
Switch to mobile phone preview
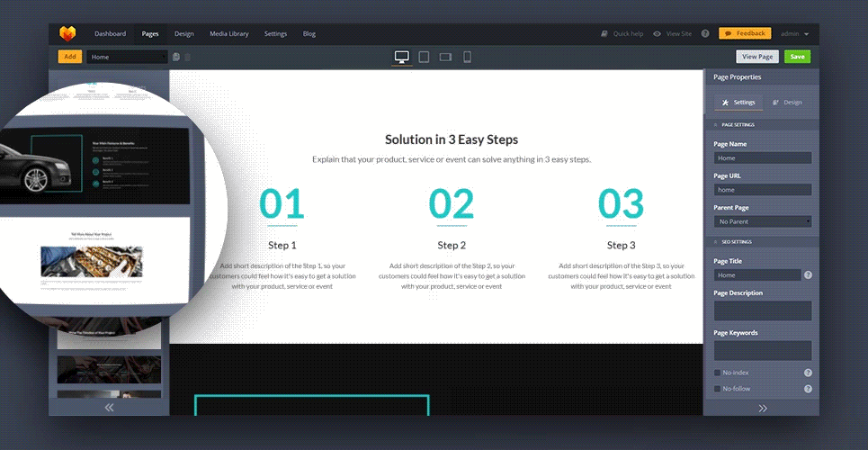click(467, 57)
